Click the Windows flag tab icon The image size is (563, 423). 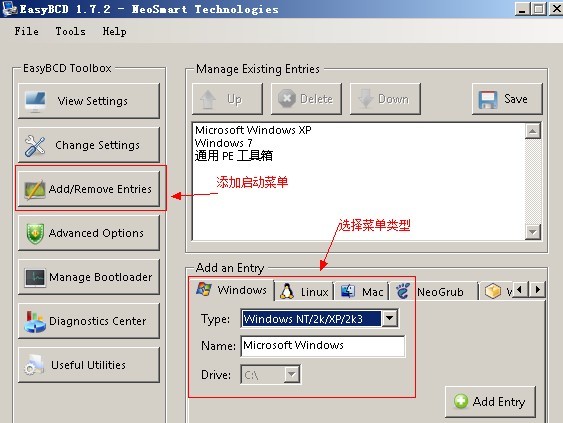(204, 289)
